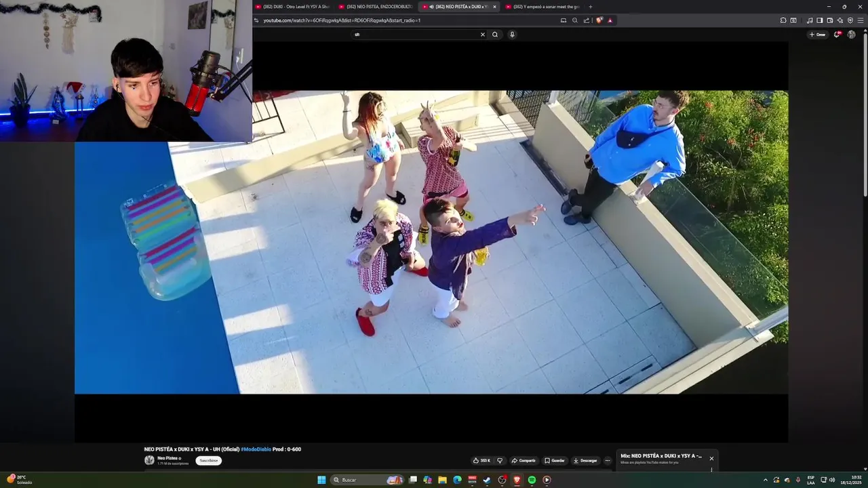
Task: Click the Brave Rewards triangle icon
Action: click(x=610, y=20)
